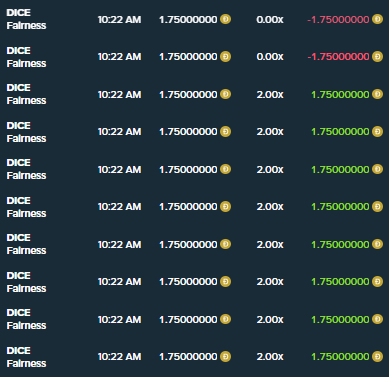This screenshot has height=377, width=389.
Task: Open the Fairness link in the sixth row
Action: pyautogui.click(x=26, y=213)
